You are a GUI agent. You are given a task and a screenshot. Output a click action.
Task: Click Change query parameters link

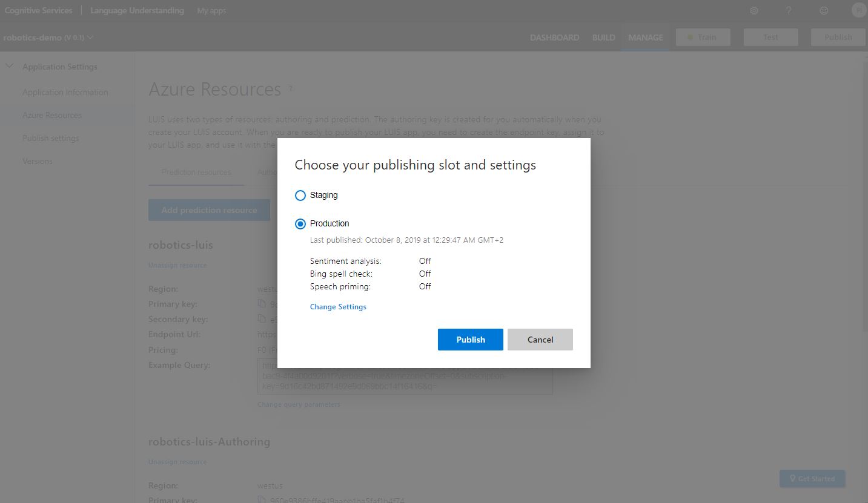pos(299,404)
